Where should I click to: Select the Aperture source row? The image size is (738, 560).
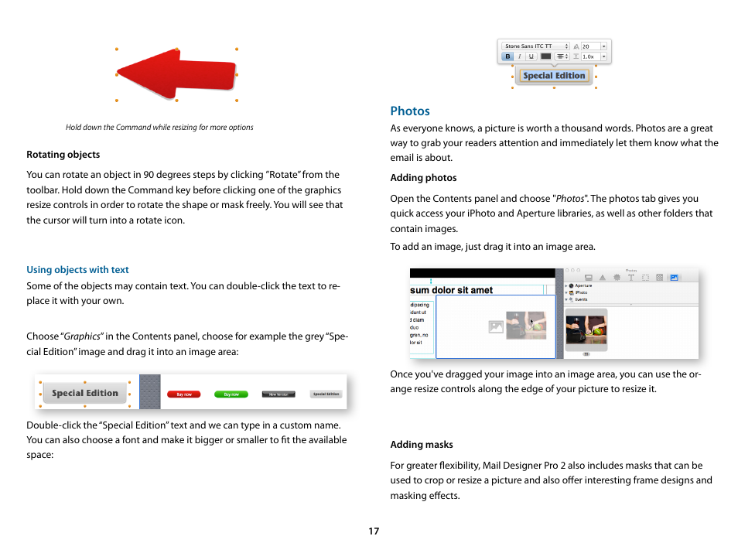pos(630,285)
